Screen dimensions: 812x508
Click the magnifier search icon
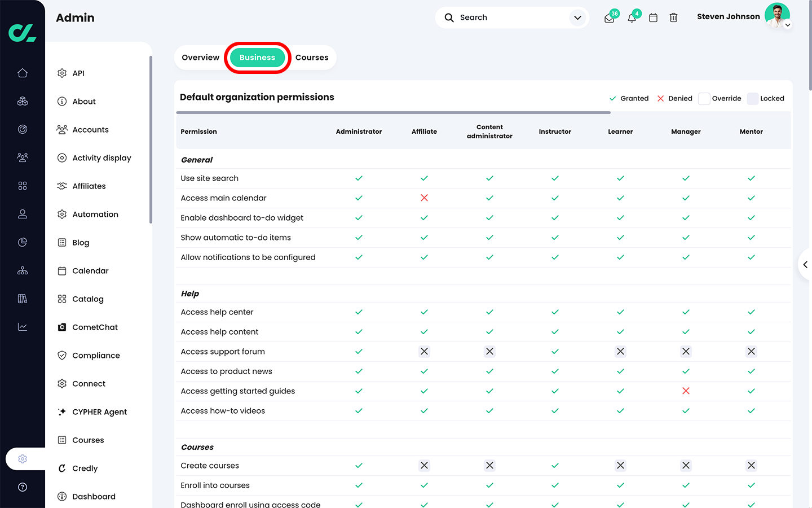449,17
